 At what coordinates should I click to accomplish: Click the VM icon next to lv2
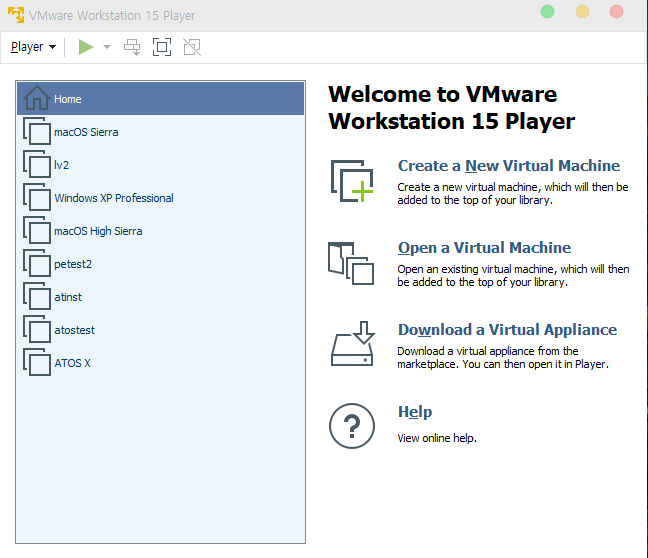tap(37, 164)
